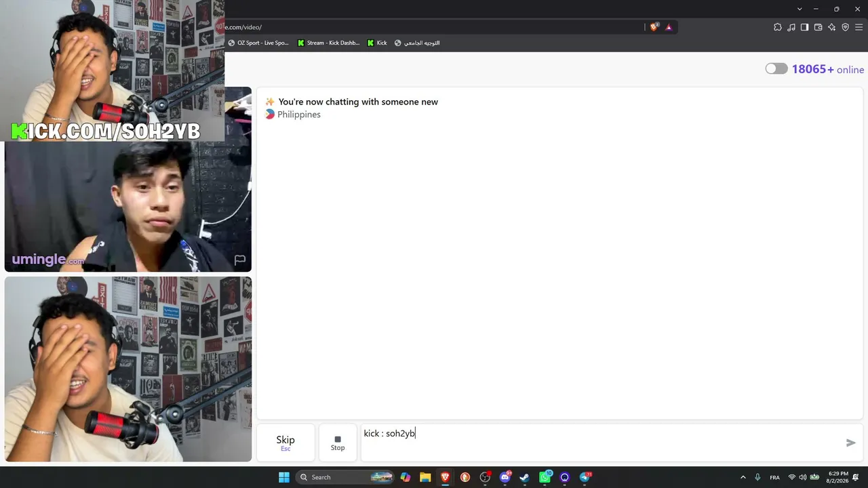Image resolution: width=868 pixels, height=488 pixels.
Task: Click the microphone icon in system tray
Action: point(757,477)
